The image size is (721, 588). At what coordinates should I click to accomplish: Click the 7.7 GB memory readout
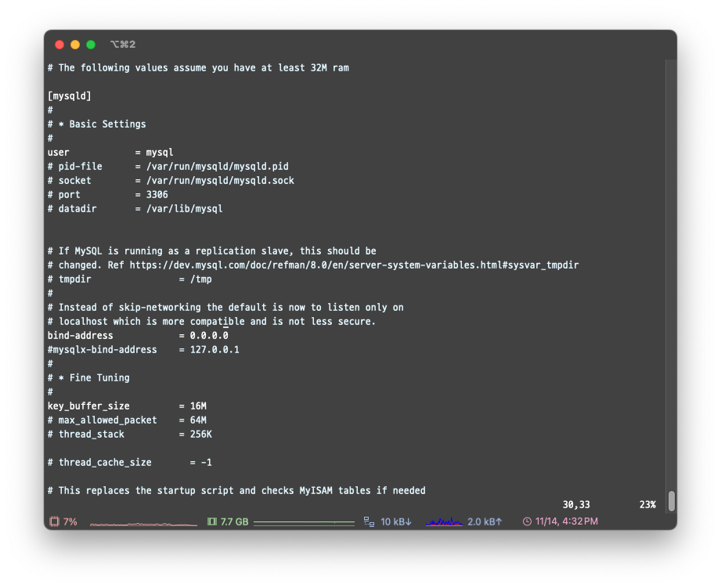pyautogui.click(x=234, y=521)
